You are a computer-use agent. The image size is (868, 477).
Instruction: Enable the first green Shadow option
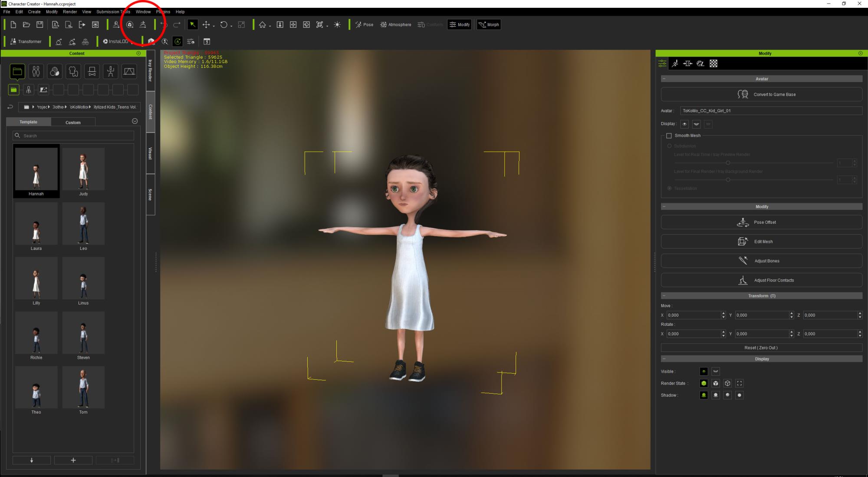click(x=704, y=395)
